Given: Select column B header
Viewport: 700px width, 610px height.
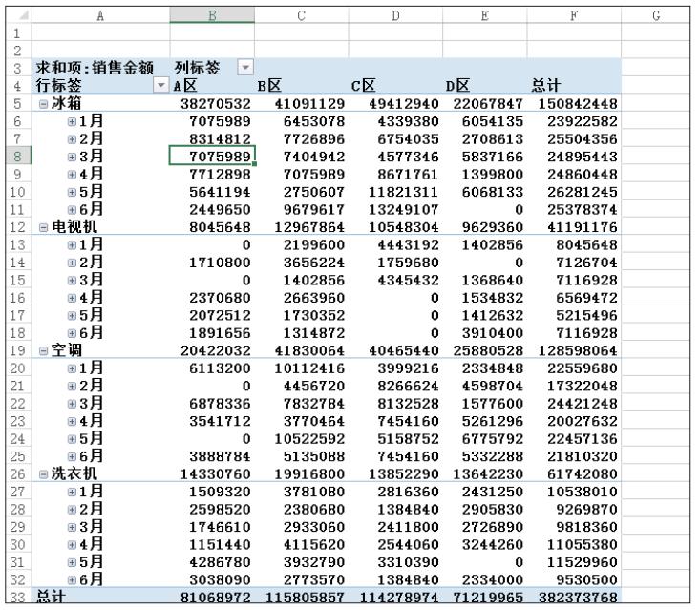Looking at the screenshot, I should point(211,13).
